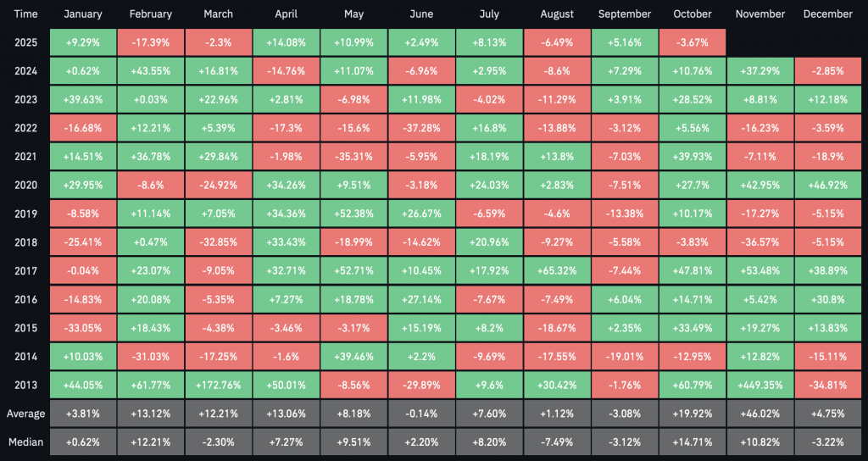Select the Time column header
The image size is (868, 461).
tap(25, 14)
